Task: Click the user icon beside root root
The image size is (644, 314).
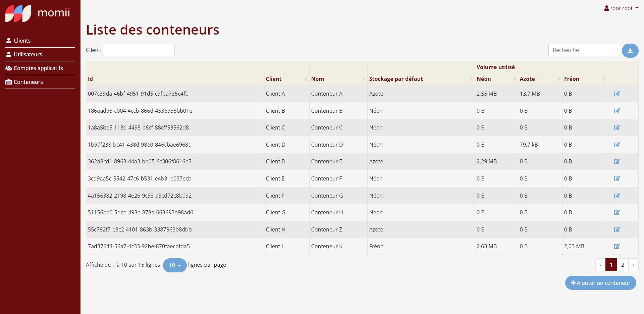Action: click(606, 8)
